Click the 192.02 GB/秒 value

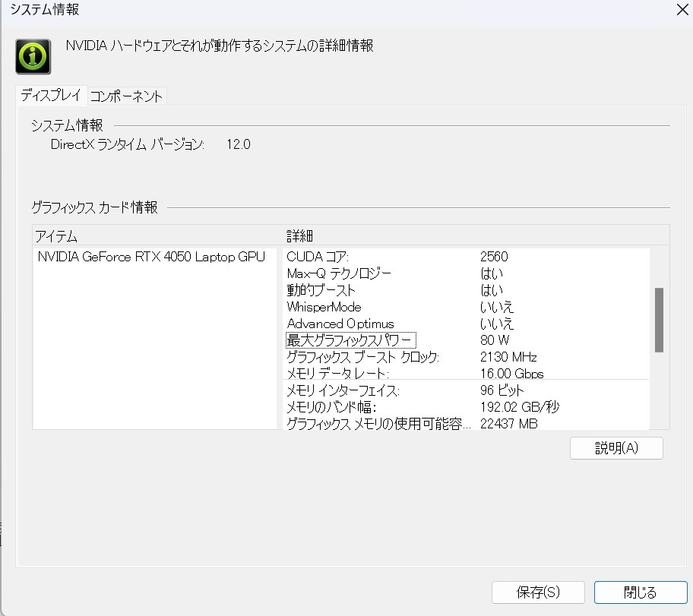point(520,407)
